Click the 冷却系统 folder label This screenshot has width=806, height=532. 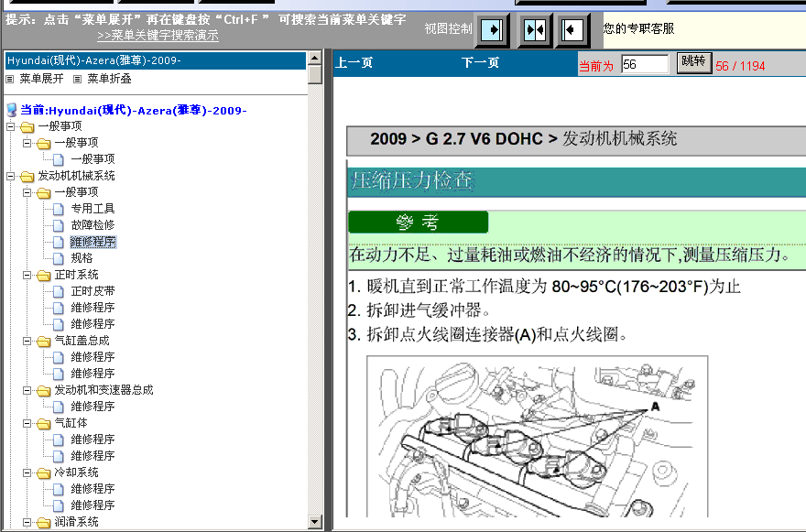coord(76,472)
